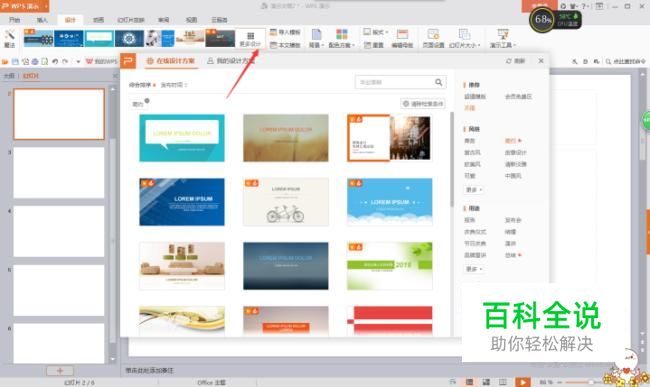The width and height of the screenshot is (650, 387).
Task: Choose the teal speech bubble template thumbnail
Action: coord(182,138)
